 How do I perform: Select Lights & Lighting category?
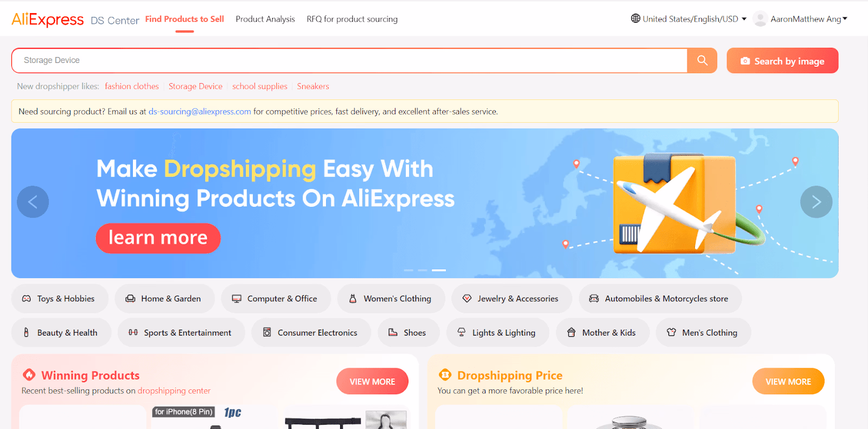[497, 332]
